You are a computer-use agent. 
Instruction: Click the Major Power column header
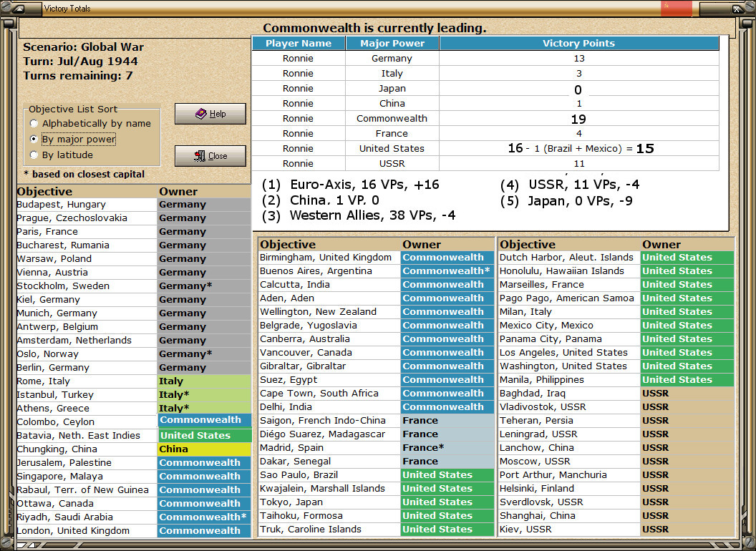click(392, 44)
